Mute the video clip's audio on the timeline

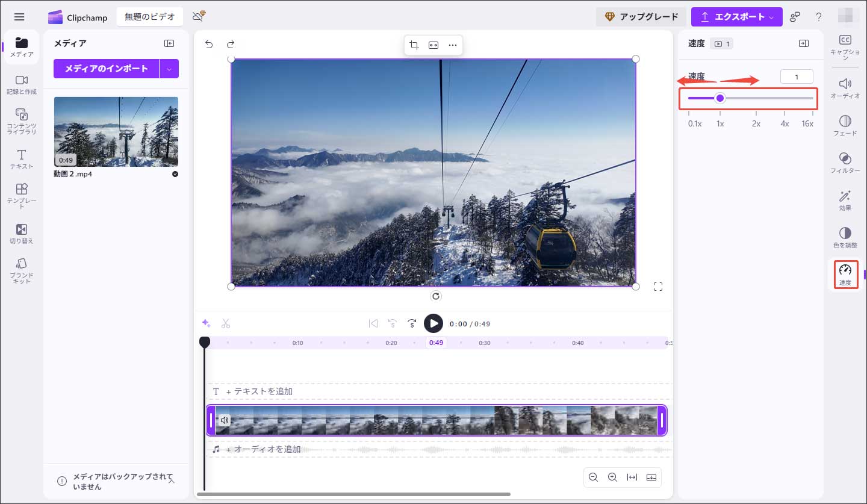(225, 420)
